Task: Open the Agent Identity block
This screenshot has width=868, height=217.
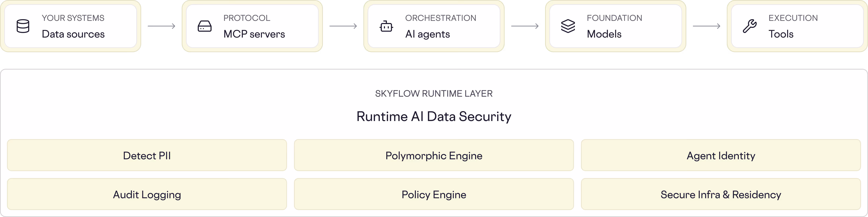Action: [x=721, y=155]
